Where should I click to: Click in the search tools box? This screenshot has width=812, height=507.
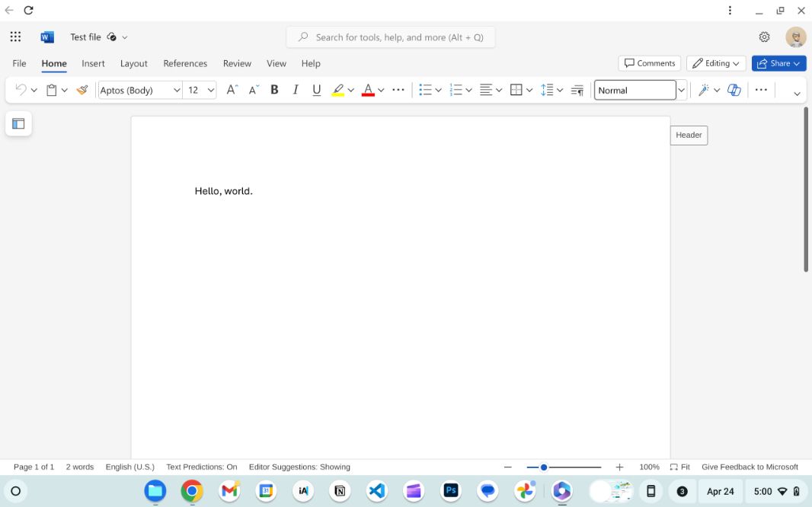(399, 37)
